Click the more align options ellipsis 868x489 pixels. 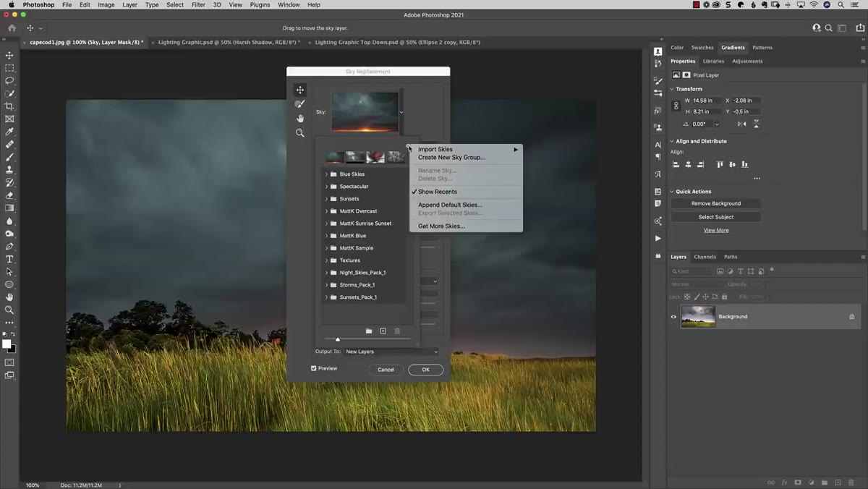(x=757, y=178)
